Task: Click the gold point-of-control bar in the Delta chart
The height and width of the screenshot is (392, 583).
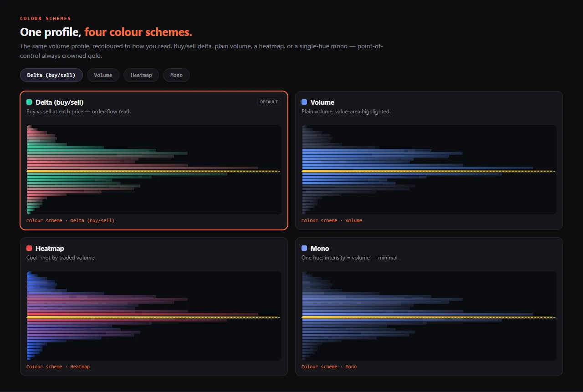Action: (153, 171)
